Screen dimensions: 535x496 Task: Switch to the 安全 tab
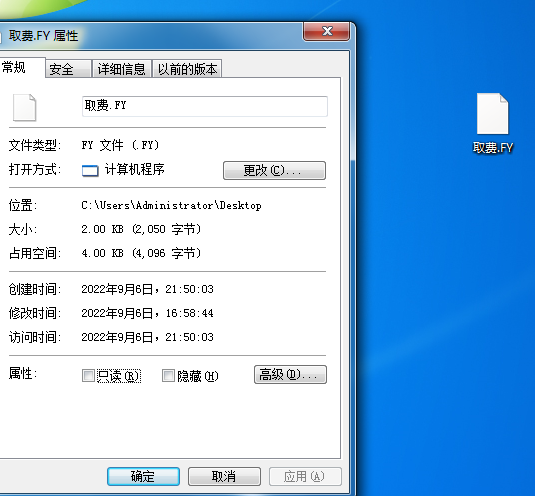coord(68,69)
